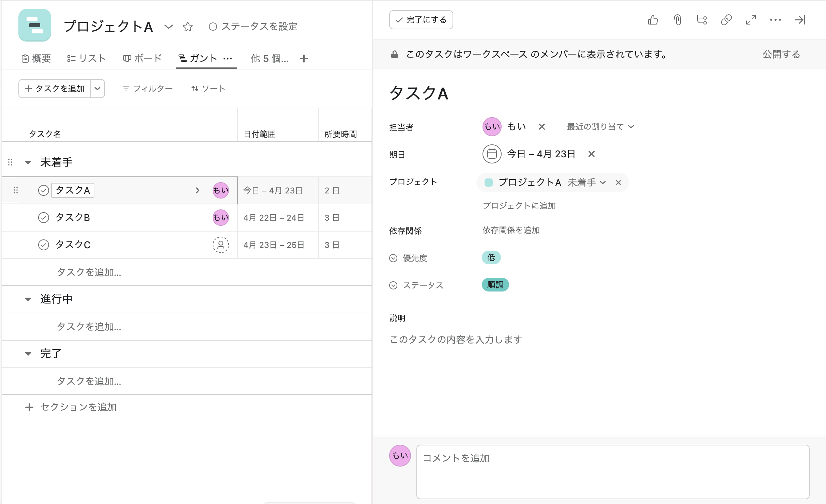Click the task description field
The height and width of the screenshot is (504, 826).
pos(456,340)
